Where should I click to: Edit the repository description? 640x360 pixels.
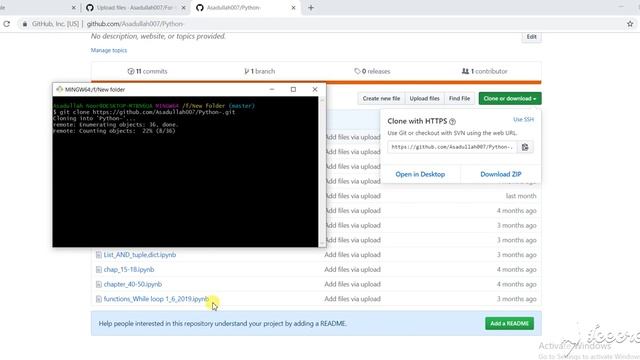(x=531, y=37)
